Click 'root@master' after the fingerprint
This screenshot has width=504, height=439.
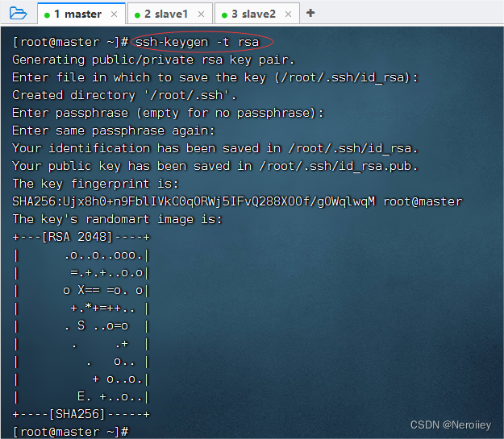(x=423, y=201)
